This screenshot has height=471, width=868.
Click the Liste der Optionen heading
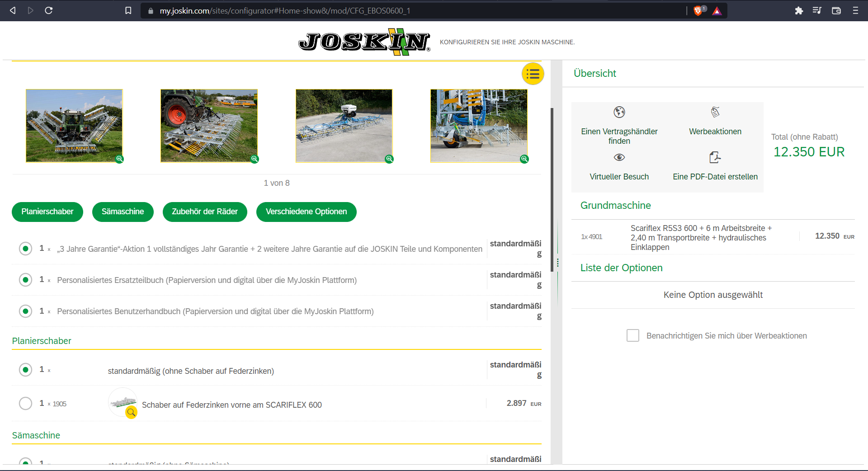(x=622, y=268)
